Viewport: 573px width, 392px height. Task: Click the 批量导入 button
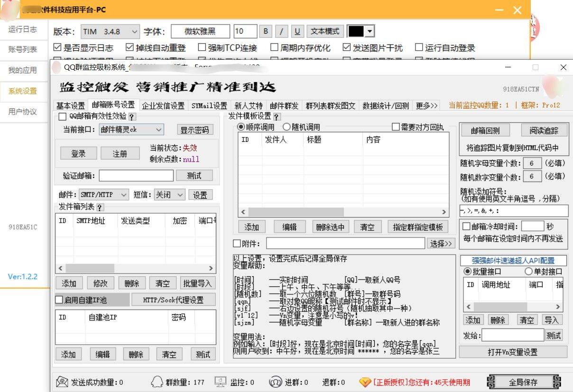(x=197, y=283)
